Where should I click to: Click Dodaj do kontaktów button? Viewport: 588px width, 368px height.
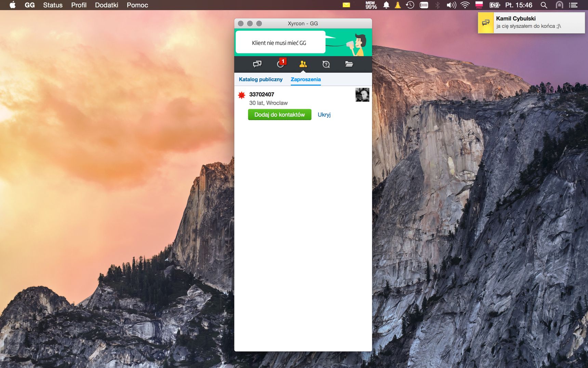point(280,115)
